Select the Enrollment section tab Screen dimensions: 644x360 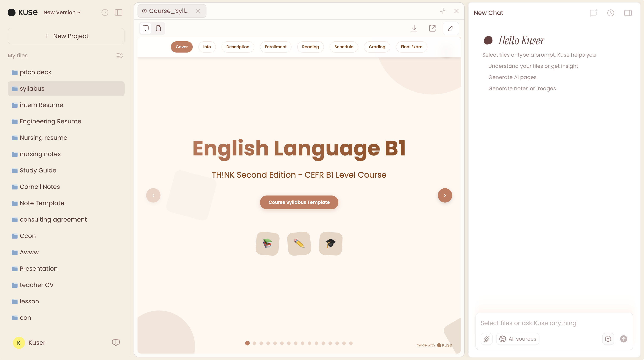pos(275,47)
